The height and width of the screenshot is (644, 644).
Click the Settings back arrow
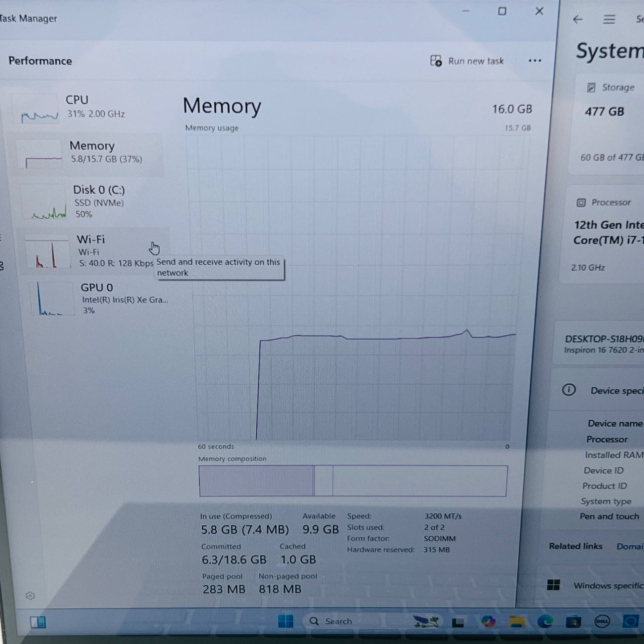[x=578, y=19]
